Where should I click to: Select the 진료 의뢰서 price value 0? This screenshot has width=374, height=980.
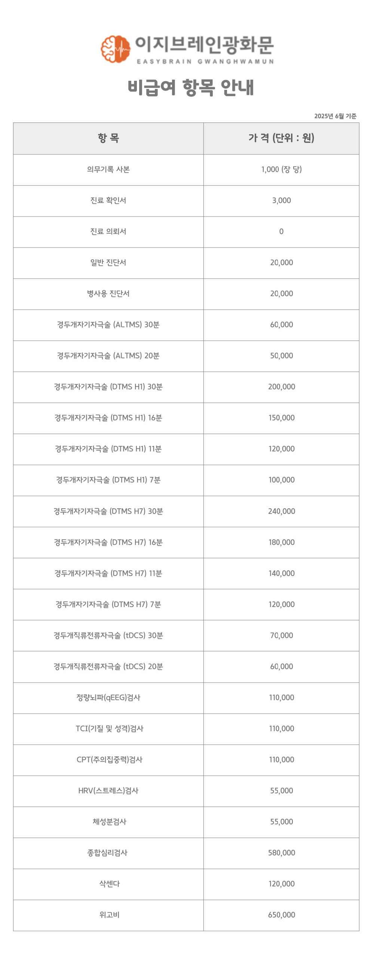(x=282, y=232)
